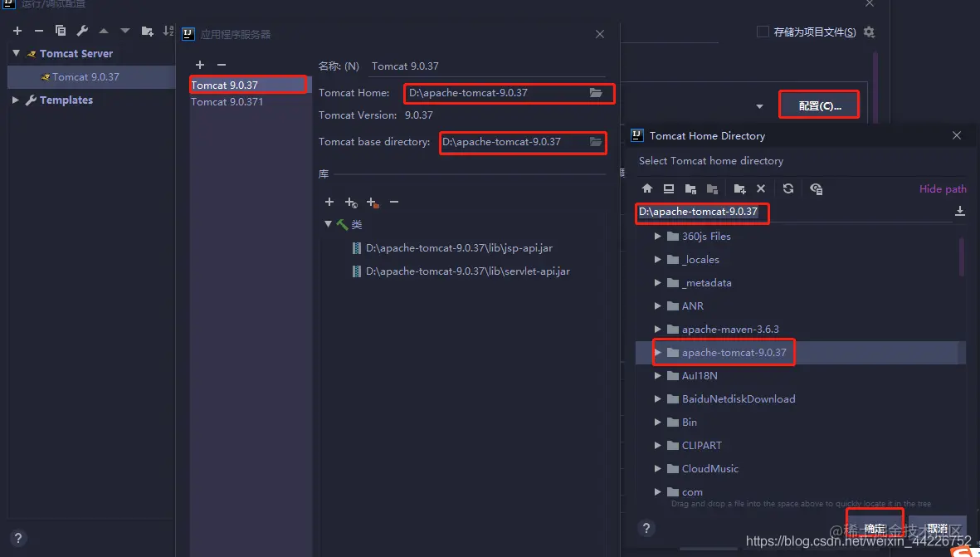Refresh the directory tree

[x=788, y=188]
